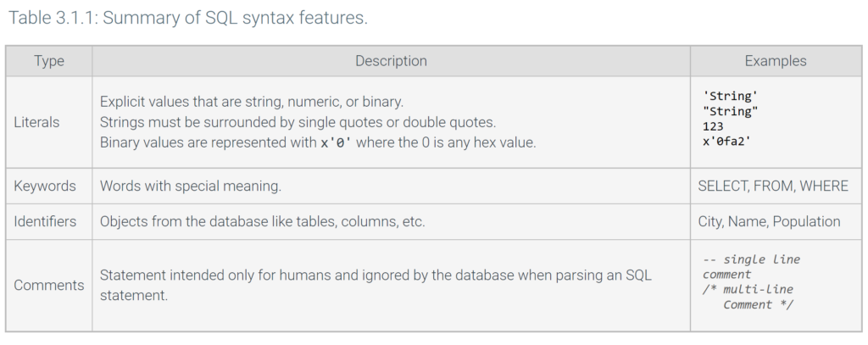Click the 'Statement intended only for humans' text
The height and width of the screenshot is (345, 868).
376,285
